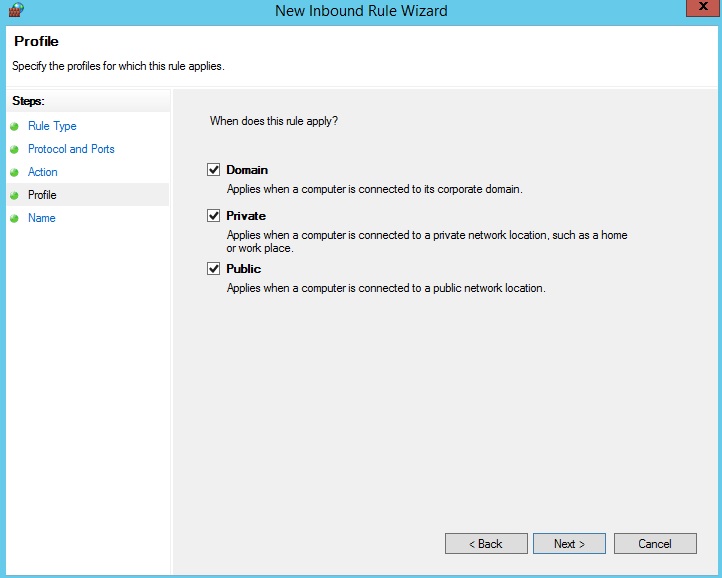Select the Profile step in sidebar

pos(42,195)
